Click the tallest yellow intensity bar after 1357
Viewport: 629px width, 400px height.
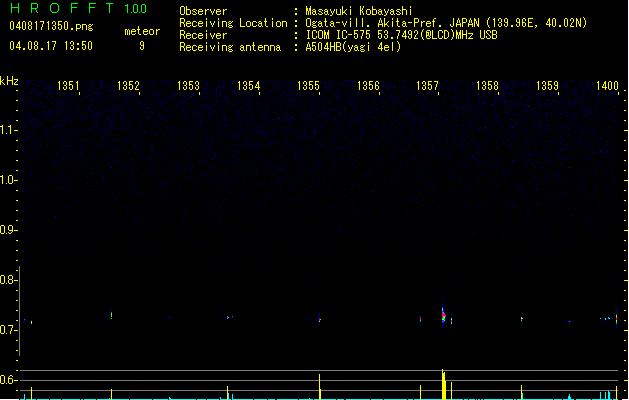tap(442, 384)
